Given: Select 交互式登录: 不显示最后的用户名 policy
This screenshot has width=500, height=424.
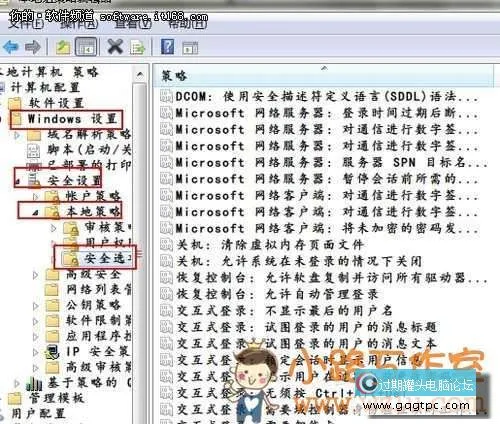Looking at the screenshot, I should (x=285, y=310).
